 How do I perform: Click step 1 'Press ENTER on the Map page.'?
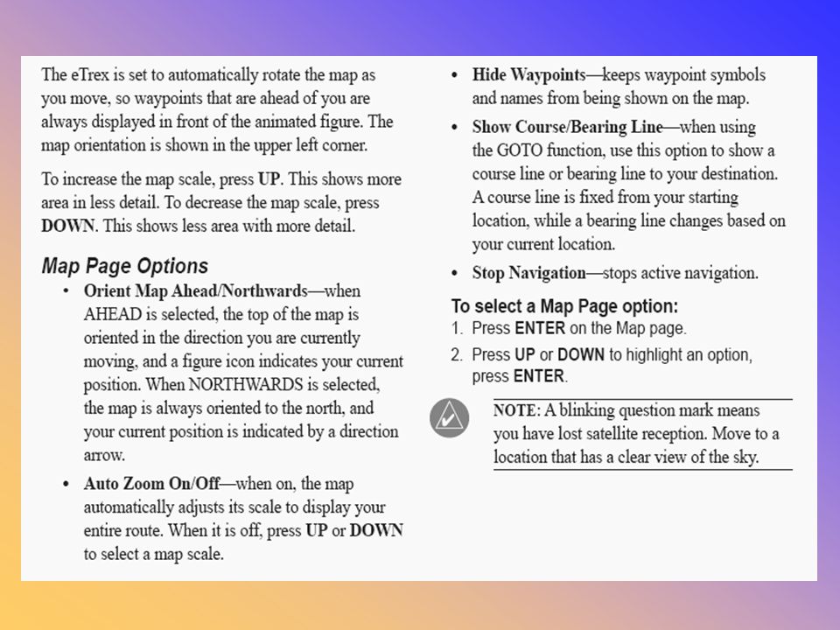pyautogui.click(x=579, y=328)
